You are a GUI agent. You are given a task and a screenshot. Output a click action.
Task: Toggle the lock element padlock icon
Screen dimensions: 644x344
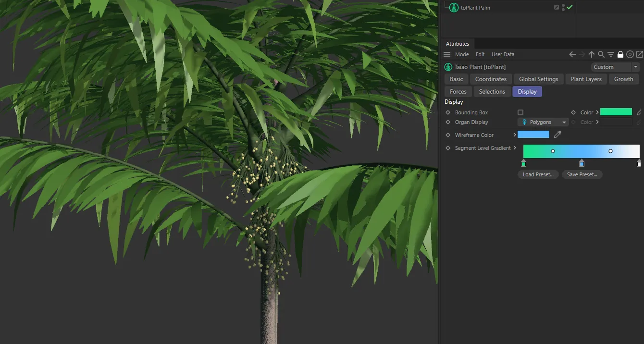pos(620,54)
